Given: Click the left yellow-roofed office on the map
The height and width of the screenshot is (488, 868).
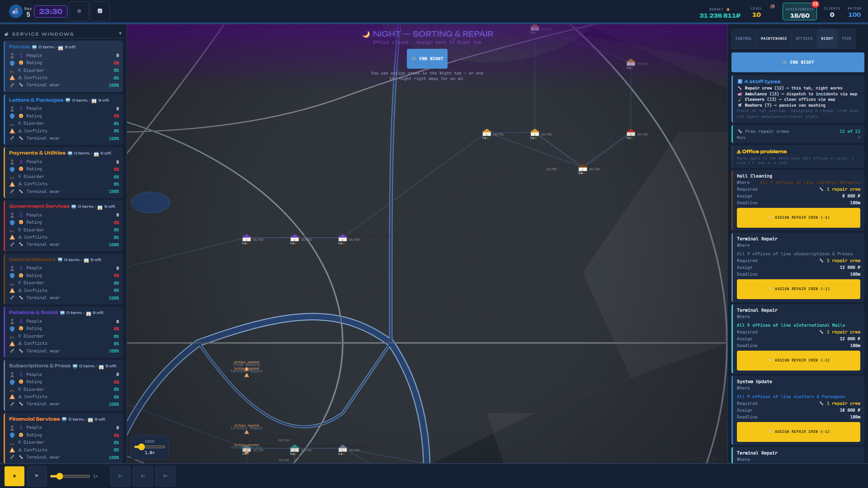Looking at the screenshot, I should pyautogui.click(x=486, y=133).
